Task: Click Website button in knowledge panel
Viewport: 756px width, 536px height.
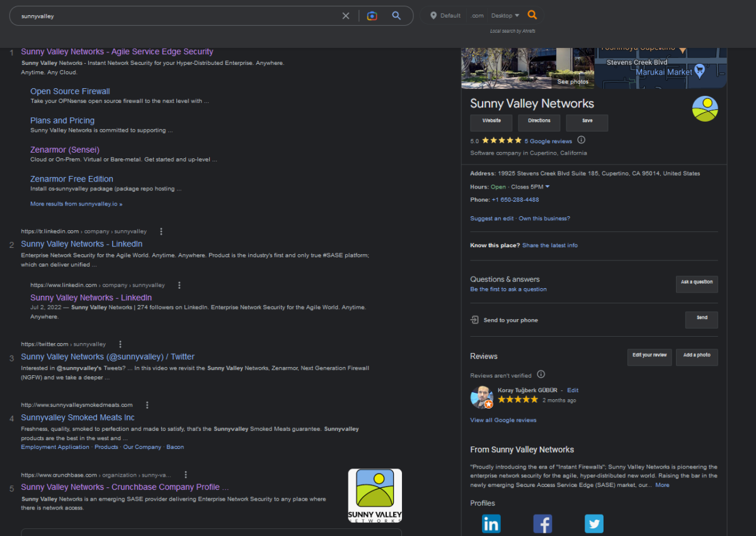Action: tap(491, 122)
